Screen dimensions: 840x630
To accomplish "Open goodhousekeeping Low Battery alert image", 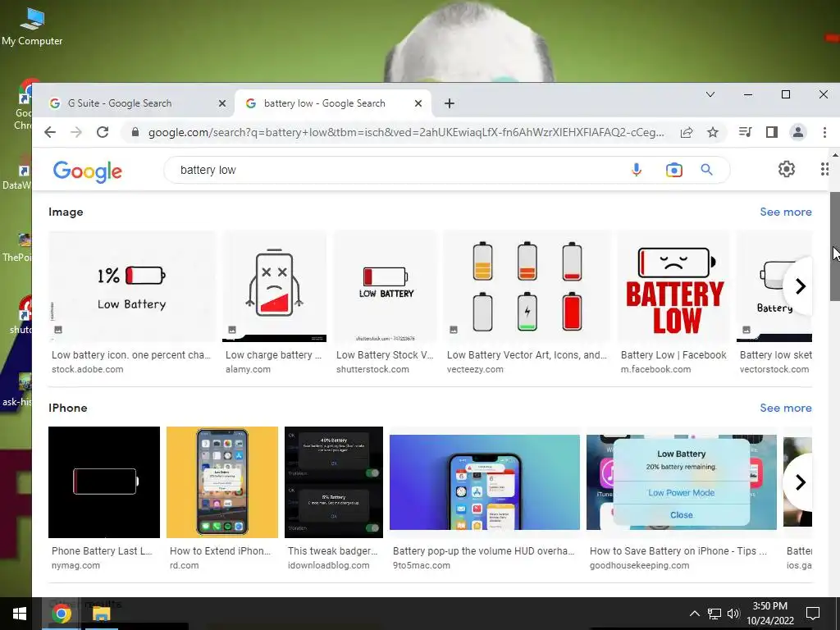I will (x=682, y=482).
